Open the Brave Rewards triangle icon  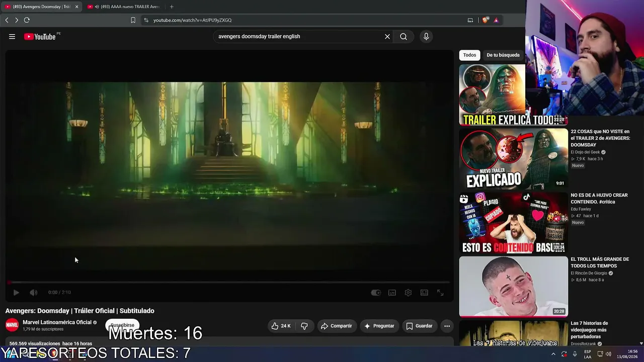pyautogui.click(x=496, y=20)
